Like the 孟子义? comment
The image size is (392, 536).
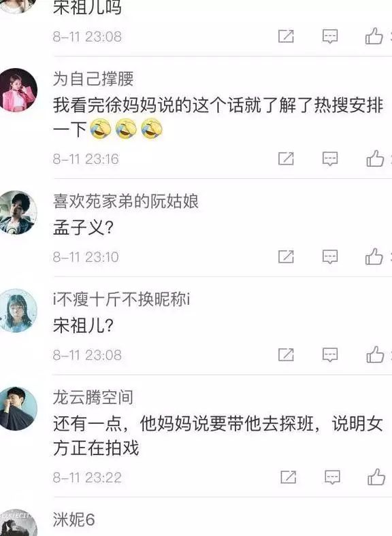click(x=374, y=256)
